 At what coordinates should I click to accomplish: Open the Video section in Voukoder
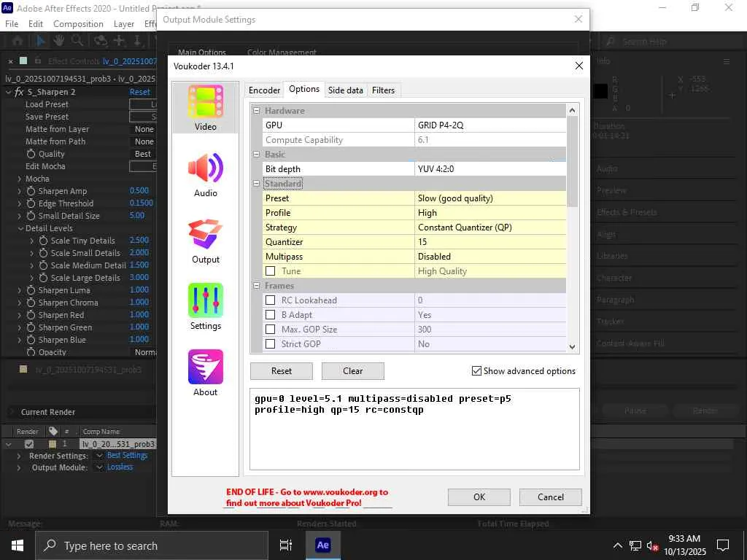point(205,108)
